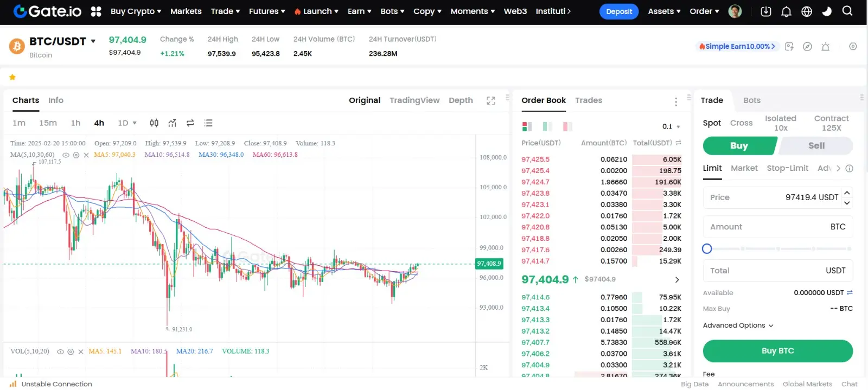Viewport: 868px width, 390px height.
Task: Open the Gate.io apps grid menu
Action: click(x=96, y=11)
